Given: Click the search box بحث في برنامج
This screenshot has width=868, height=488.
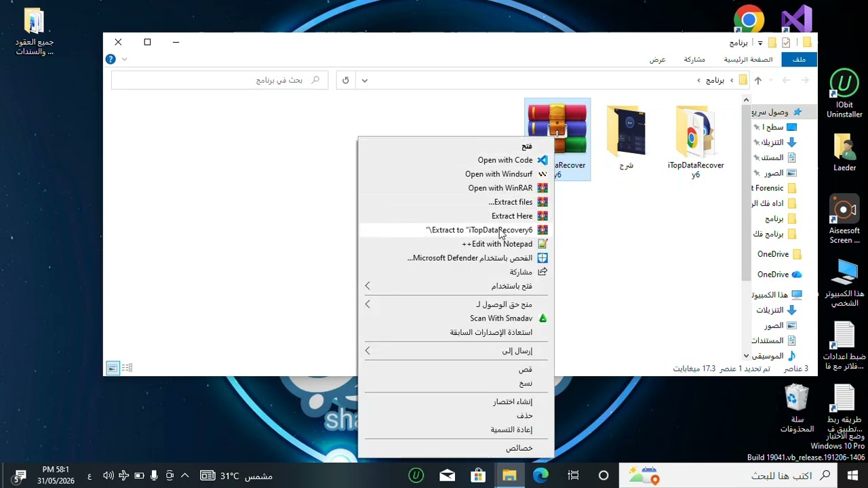Looking at the screenshot, I should coord(220,80).
